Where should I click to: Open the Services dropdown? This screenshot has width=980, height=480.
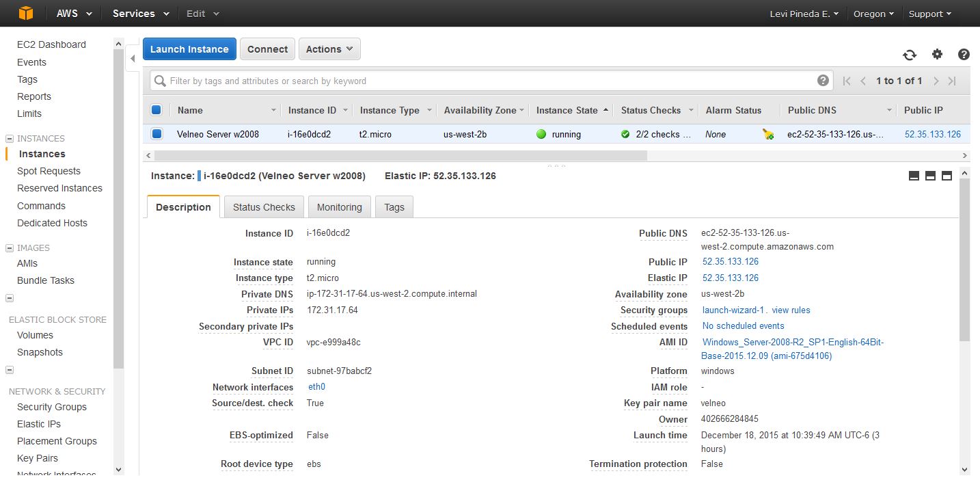(142, 14)
